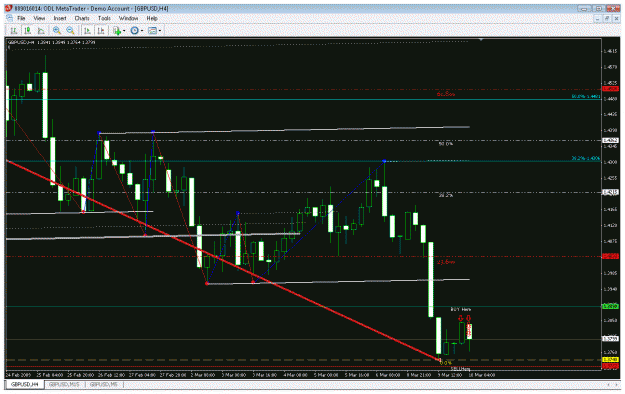Zoom out on the chart
625x394 pixels.
pyautogui.click(x=71, y=31)
